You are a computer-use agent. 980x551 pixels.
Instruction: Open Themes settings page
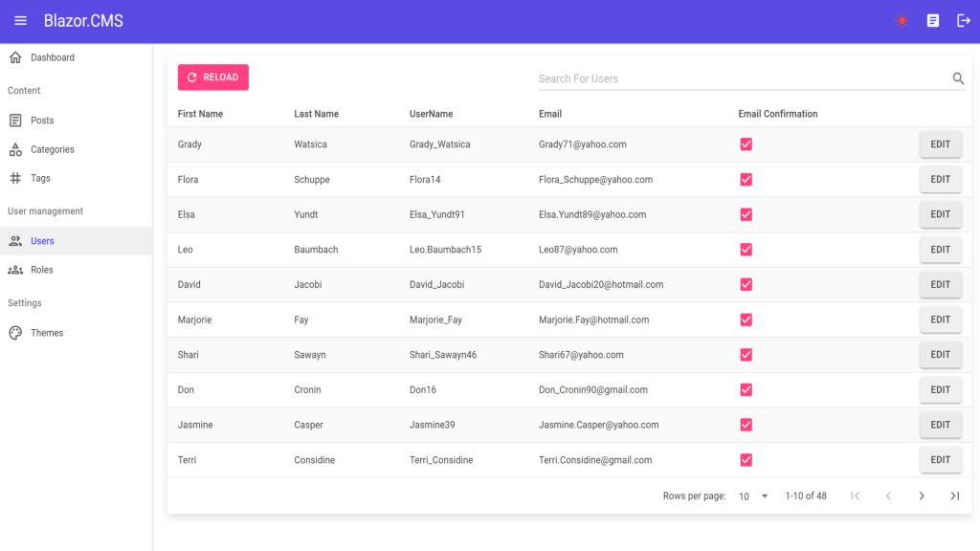(46, 333)
